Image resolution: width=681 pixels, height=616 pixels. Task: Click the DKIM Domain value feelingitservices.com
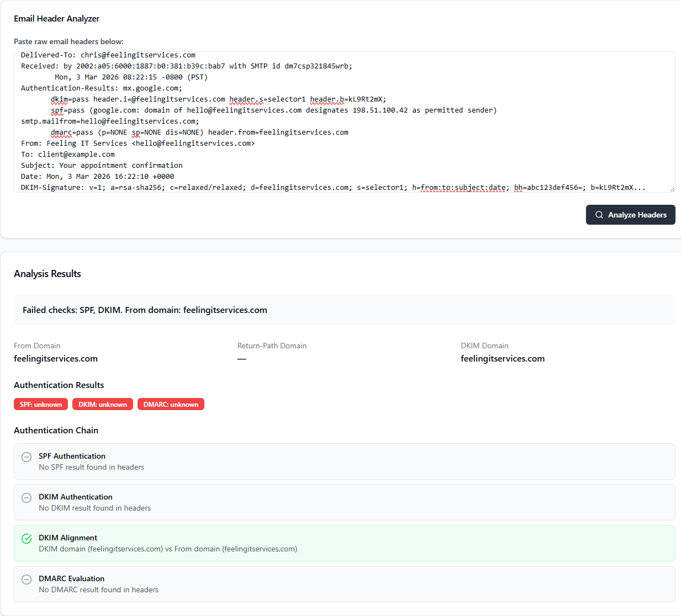pyautogui.click(x=503, y=358)
